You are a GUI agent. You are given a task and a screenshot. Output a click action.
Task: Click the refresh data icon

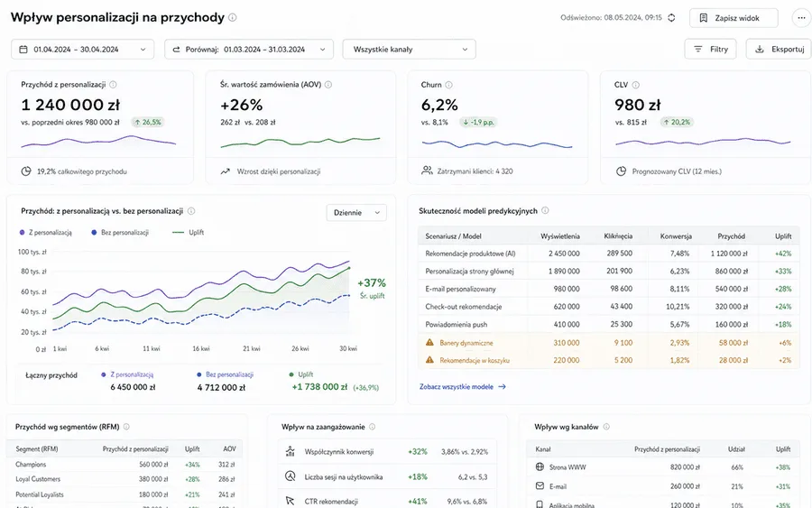click(x=671, y=18)
